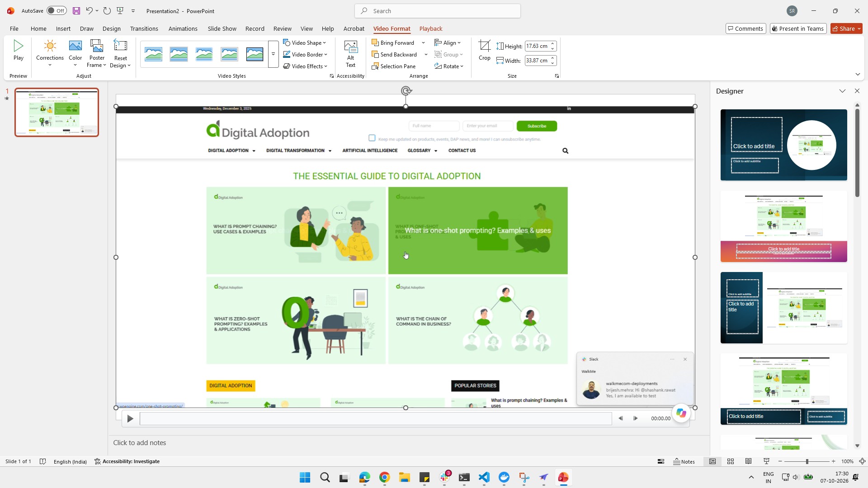Click the Search box in title bar
Screen dimensions: 868x488
[437, 11]
